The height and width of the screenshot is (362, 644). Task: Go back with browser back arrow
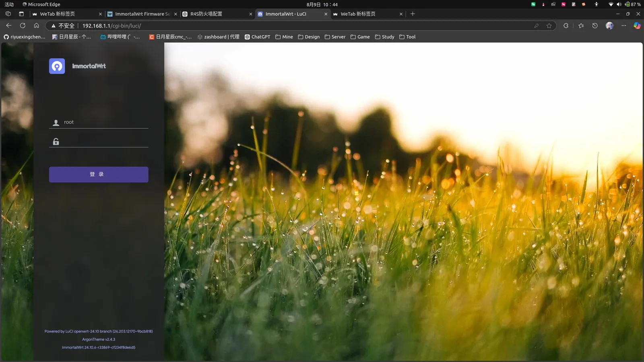pyautogui.click(x=9, y=25)
